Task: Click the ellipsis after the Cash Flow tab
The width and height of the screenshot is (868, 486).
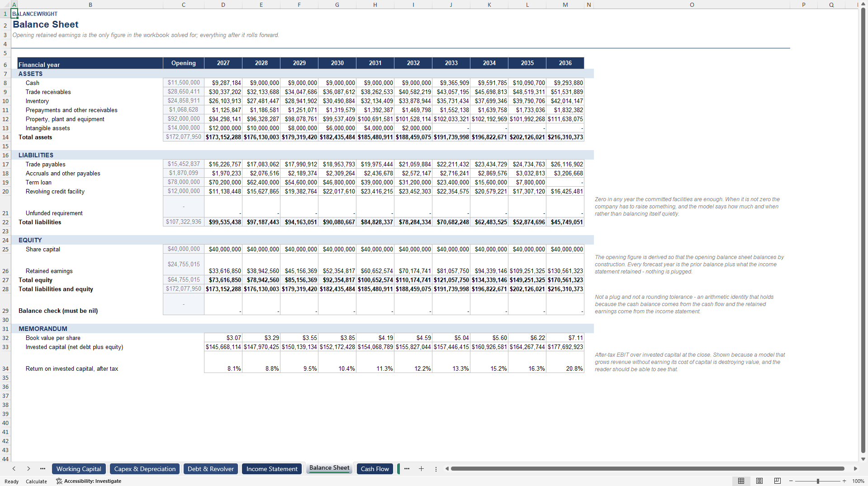Action: click(407, 469)
